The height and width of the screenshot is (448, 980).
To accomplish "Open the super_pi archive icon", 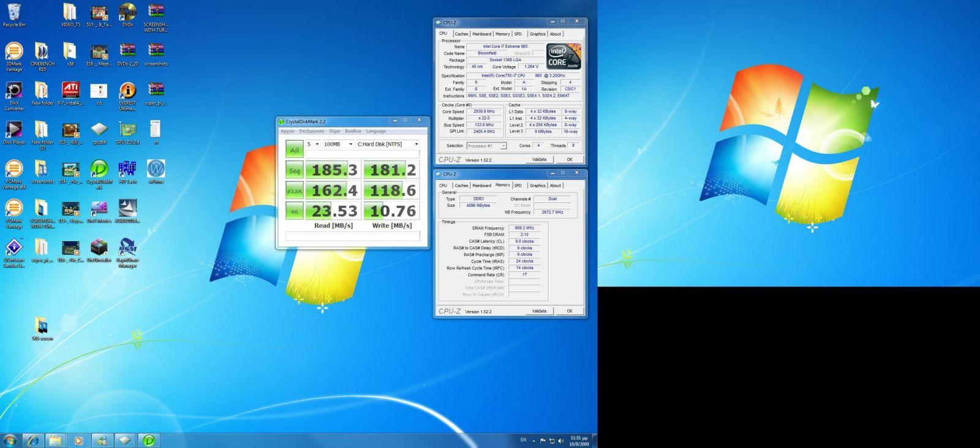I will coord(156,93).
